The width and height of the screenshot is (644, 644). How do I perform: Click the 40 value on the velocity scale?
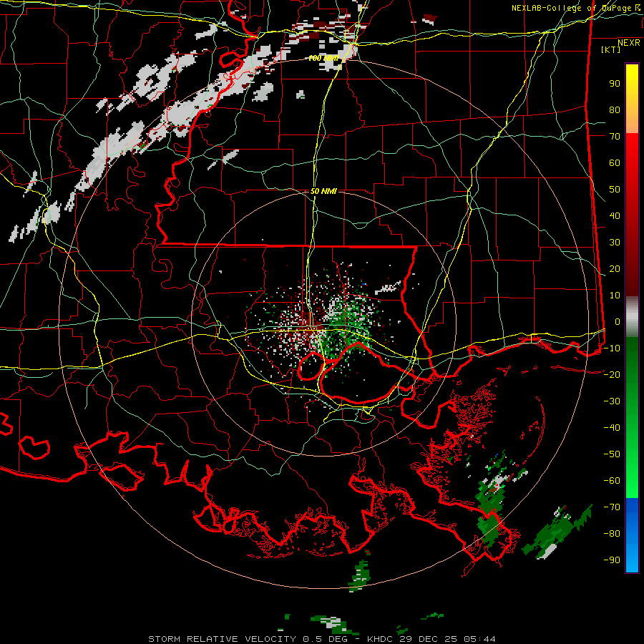tap(615, 216)
